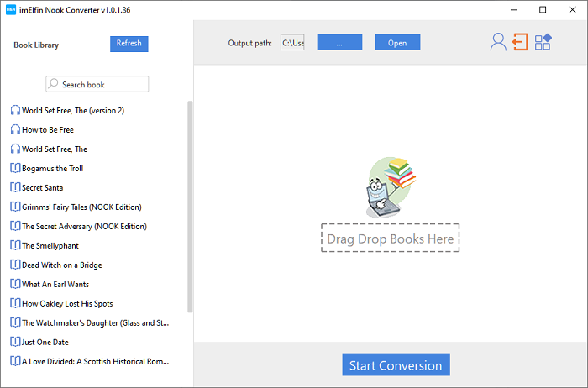Click the browse '...' output path button
588x388 pixels.
[x=339, y=42]
